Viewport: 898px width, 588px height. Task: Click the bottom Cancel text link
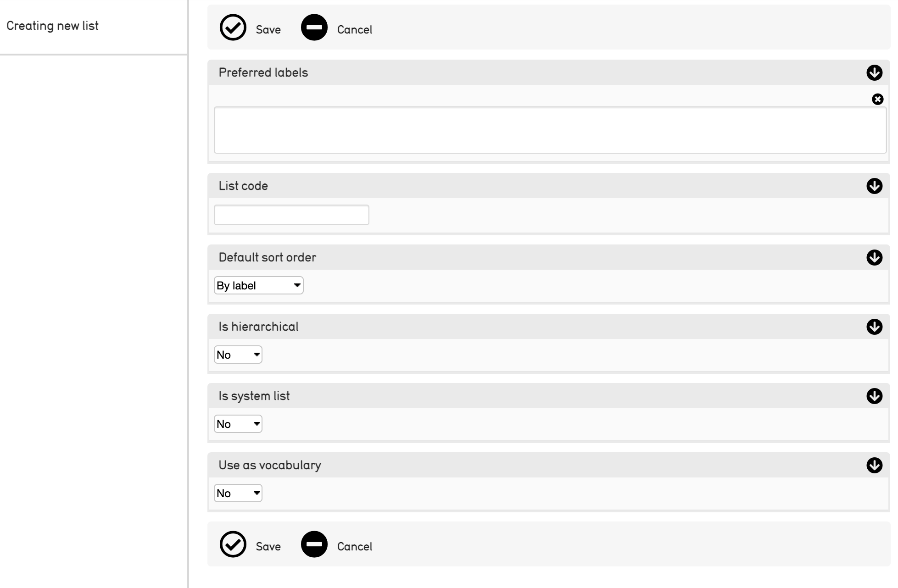pos(354,546)
